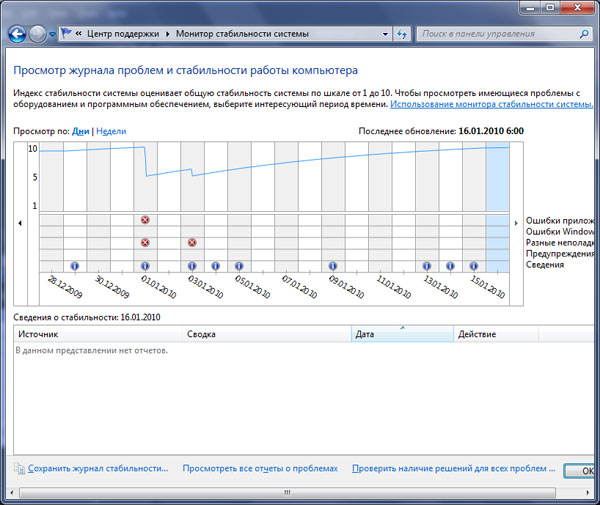Click miscellaneous failure icon on 03.01.2010
The width and height of the screenshot is (600, 505).
(192, 243)
